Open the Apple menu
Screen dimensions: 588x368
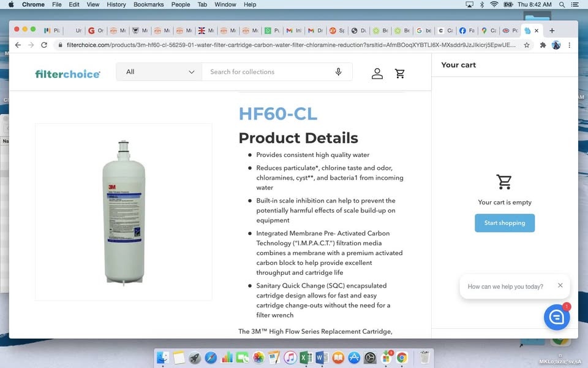[x=11, y=4]
